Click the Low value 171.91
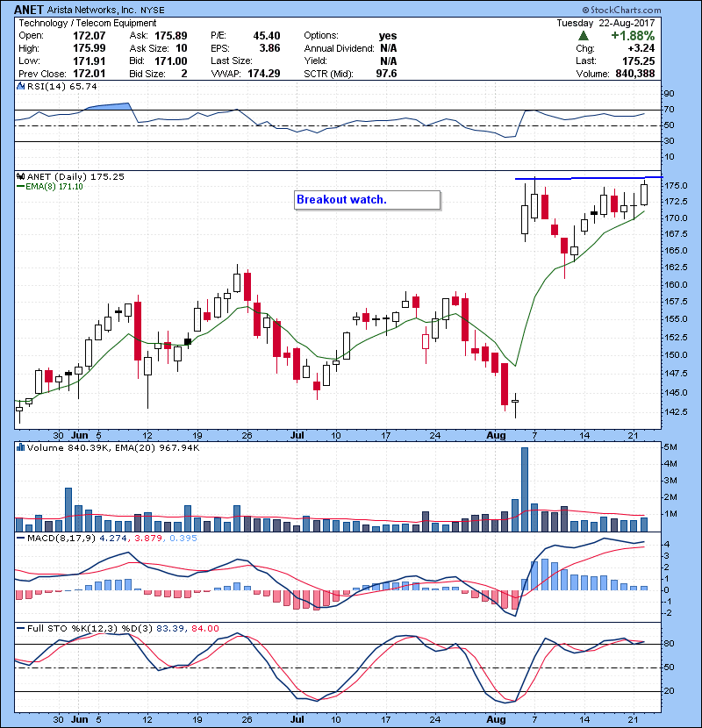 90,61
